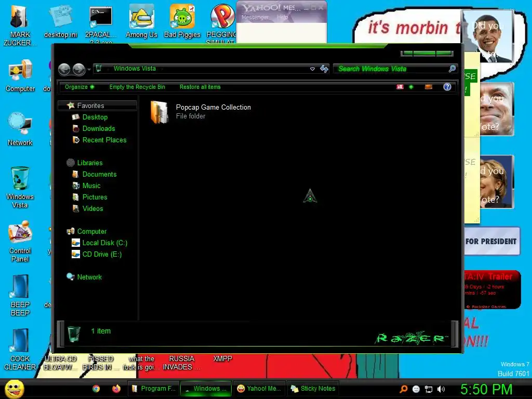532x399 pixels.
Task: Click the orange magnifier tray icon
Action: click(403, 389)
